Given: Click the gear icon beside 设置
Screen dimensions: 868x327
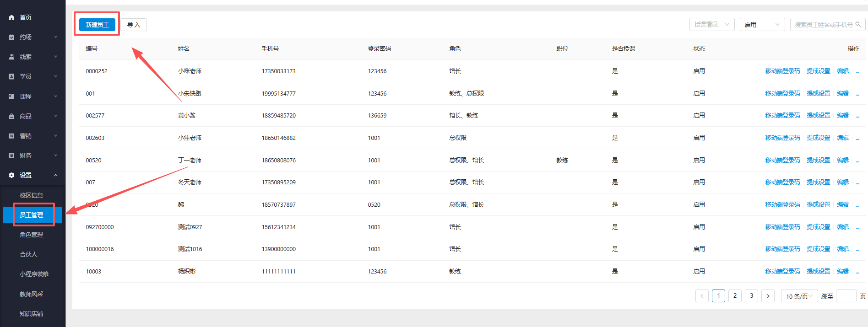Looking at the screenshot, I should click(11, 175).
